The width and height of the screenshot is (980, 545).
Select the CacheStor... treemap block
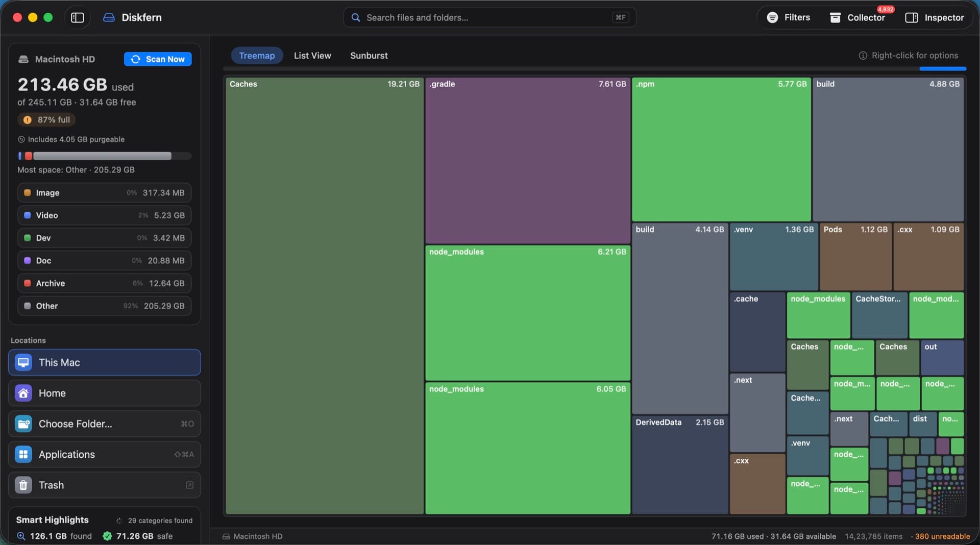coord(879,315)
